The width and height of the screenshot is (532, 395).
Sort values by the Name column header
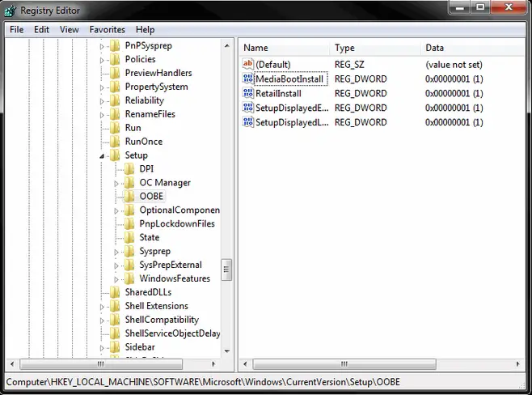click(285, 48)
